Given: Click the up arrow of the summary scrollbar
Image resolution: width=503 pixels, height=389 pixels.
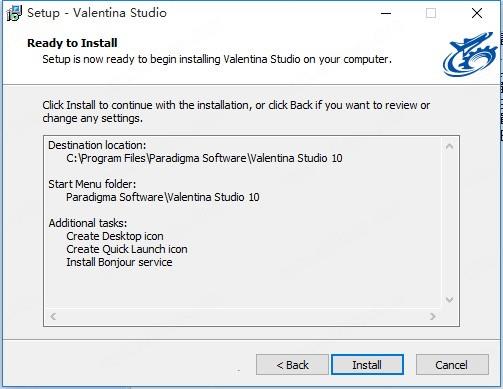Looking at the screenshot, I should [449, 146].
